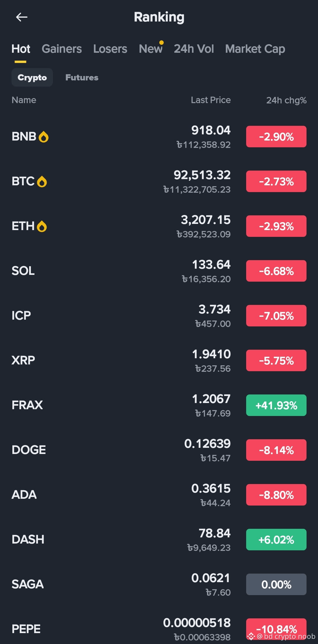Click the SAGA 0.00% gray badge
The image size is (318, 644).
pyautogui.click(x=276, y=584)
